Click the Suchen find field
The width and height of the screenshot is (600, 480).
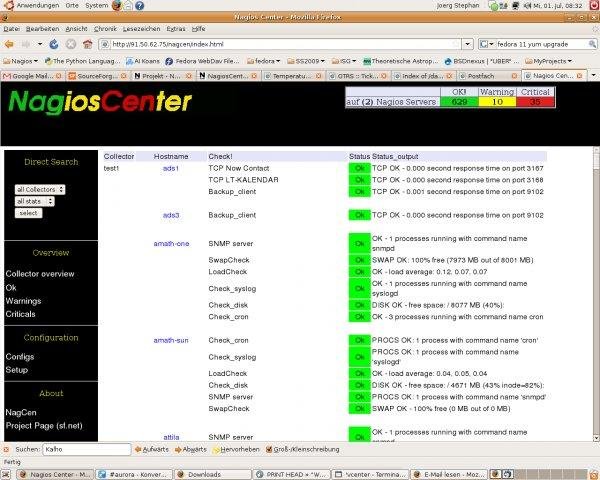coord(87,449)
